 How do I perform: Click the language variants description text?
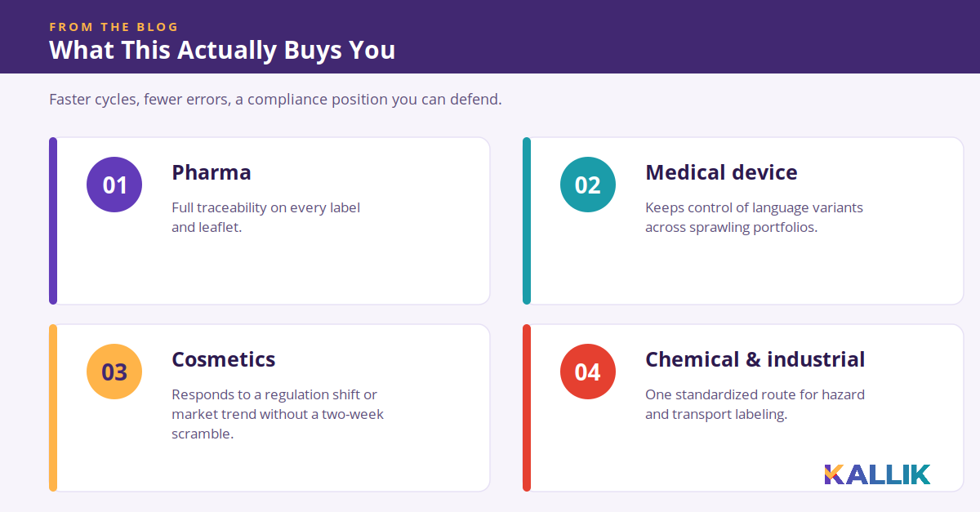click(x=754, y=217)
